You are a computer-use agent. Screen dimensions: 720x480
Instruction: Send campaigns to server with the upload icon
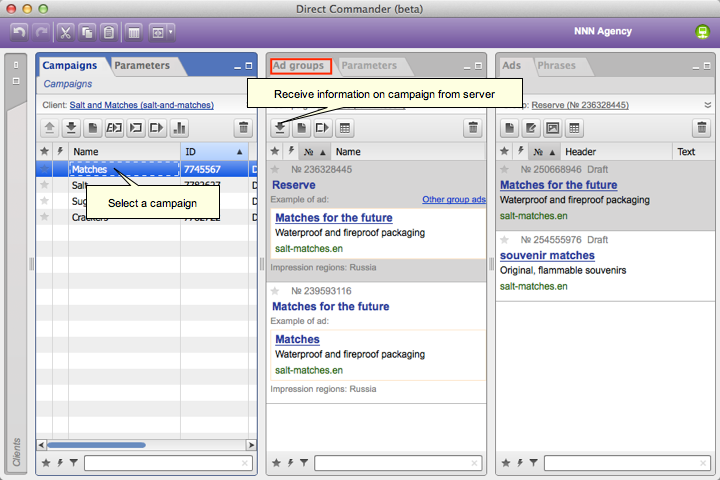click(50, 128)
